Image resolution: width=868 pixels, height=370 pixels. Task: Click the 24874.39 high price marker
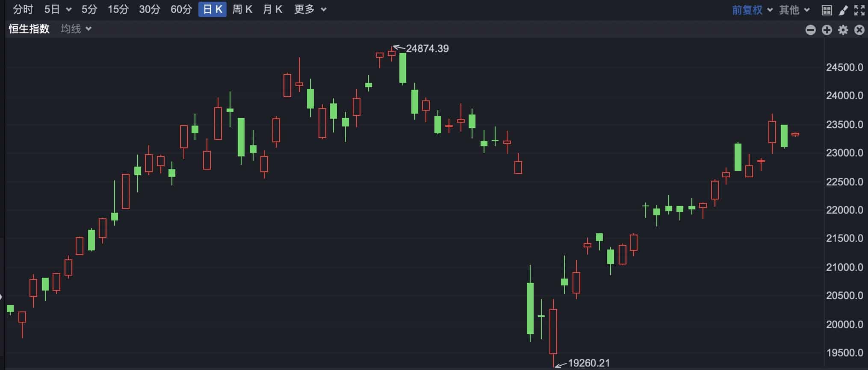[427, 49]
